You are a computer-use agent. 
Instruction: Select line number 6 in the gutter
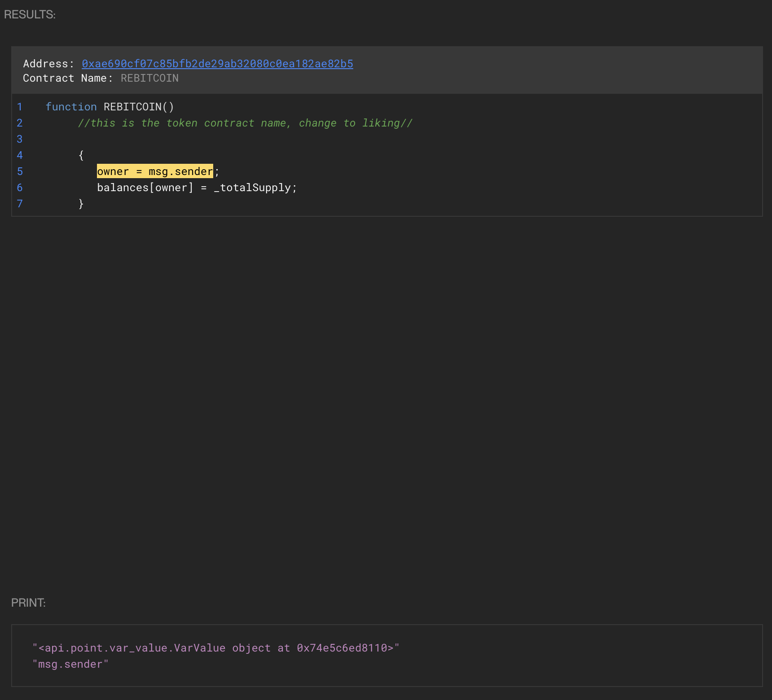click(x=20, y=188)
